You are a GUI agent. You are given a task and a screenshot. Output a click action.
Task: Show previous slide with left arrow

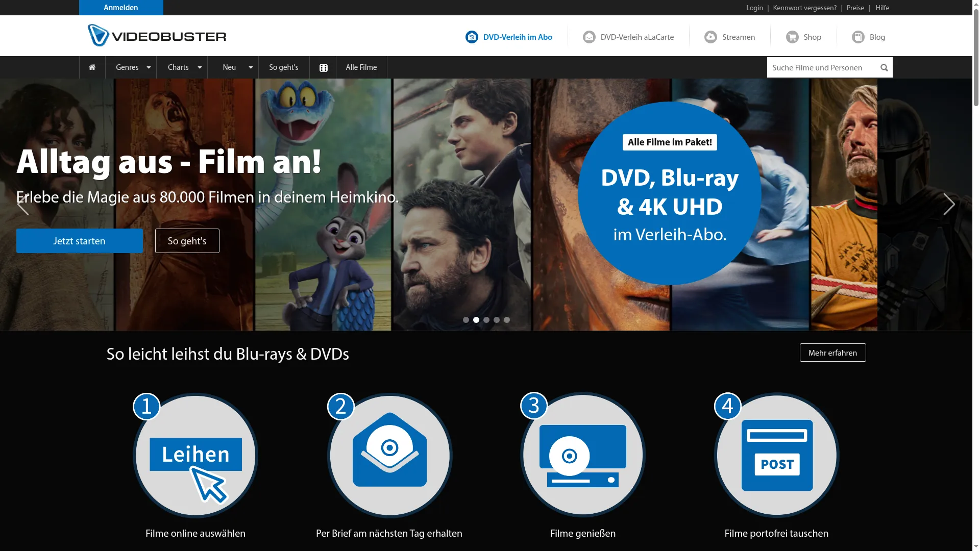coord(23,205)
